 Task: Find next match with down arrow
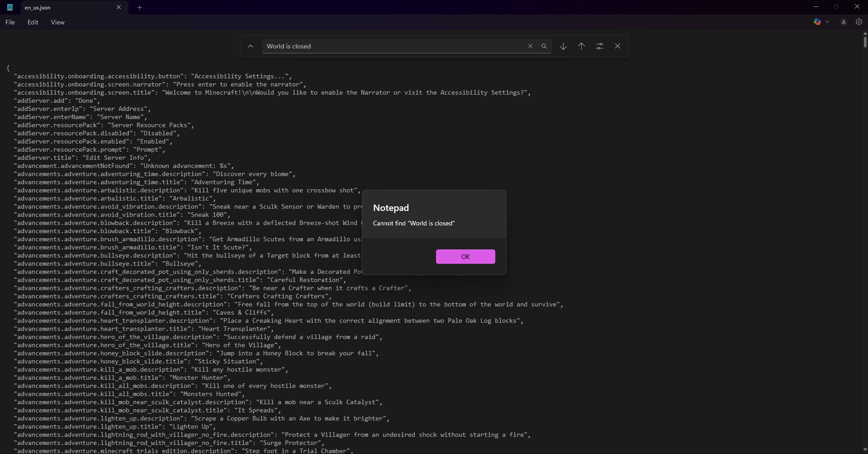[x=563, y=46]
